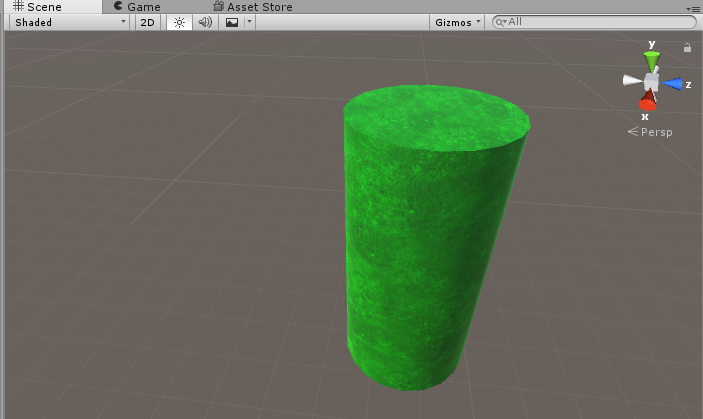Click the blue Z axis cone
The height and width of the screenshot is (419, 703).
coord(672,84)
